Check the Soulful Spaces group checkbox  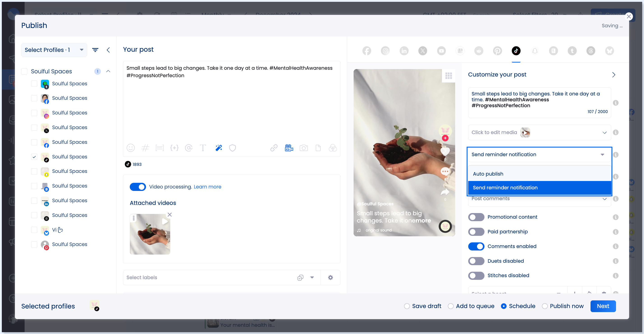point(24,72)
